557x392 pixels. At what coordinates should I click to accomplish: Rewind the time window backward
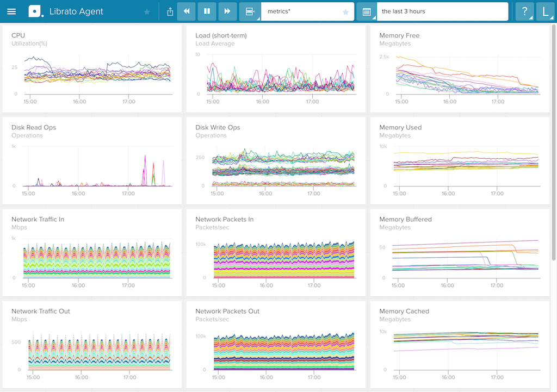187,11
